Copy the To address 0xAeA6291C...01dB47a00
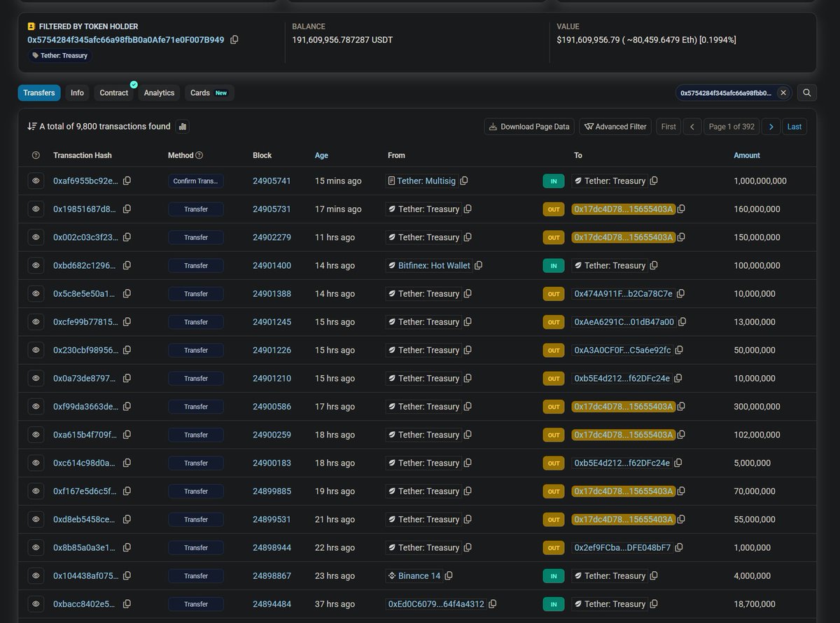The width and height of the screenshot is (840, 623). click(x=682, y=322)
